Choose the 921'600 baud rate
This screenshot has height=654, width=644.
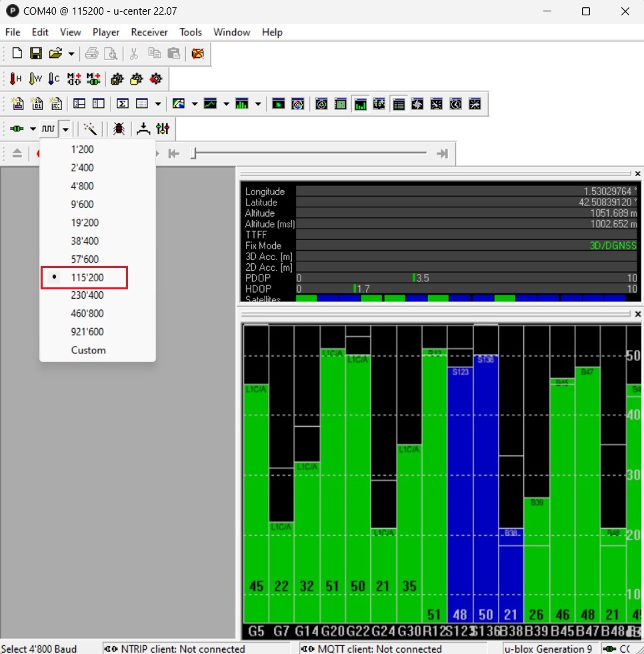[x=87, y=332]
